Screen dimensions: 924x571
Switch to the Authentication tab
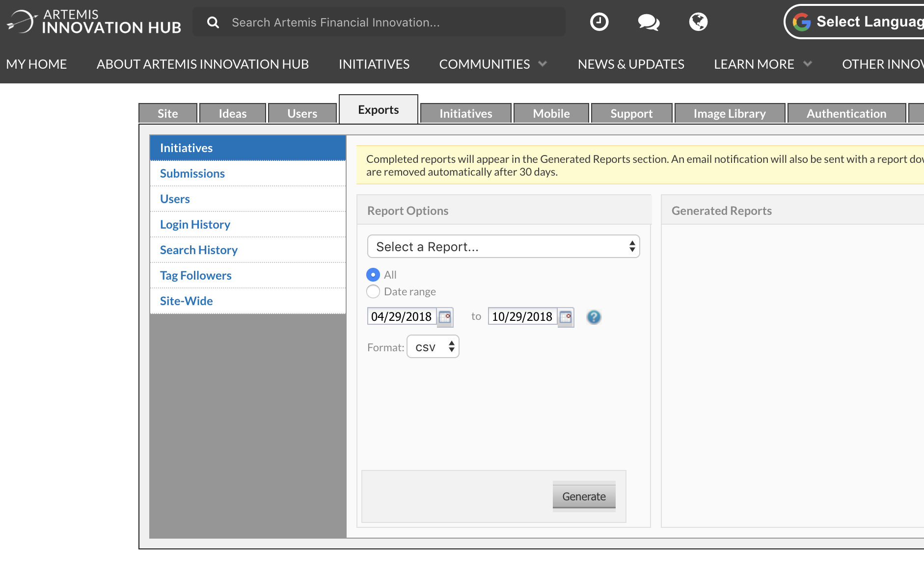click(847, 113)
